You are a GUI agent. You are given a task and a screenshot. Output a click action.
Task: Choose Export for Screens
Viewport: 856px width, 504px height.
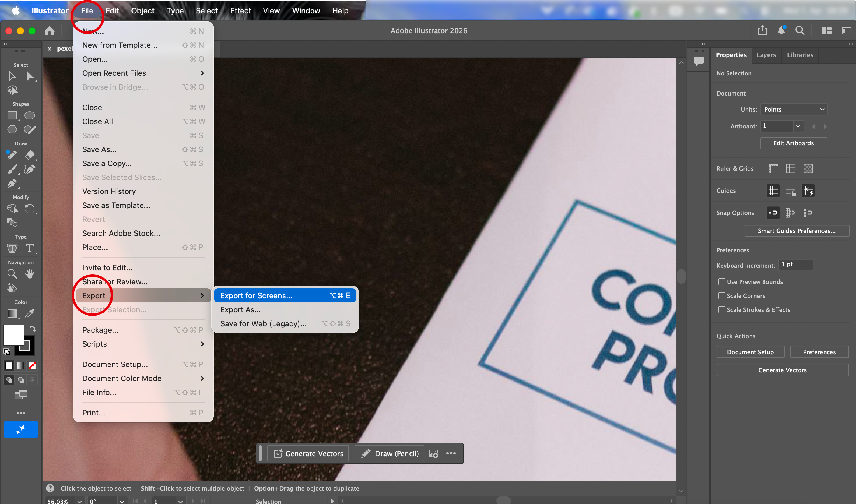[285, 295]
